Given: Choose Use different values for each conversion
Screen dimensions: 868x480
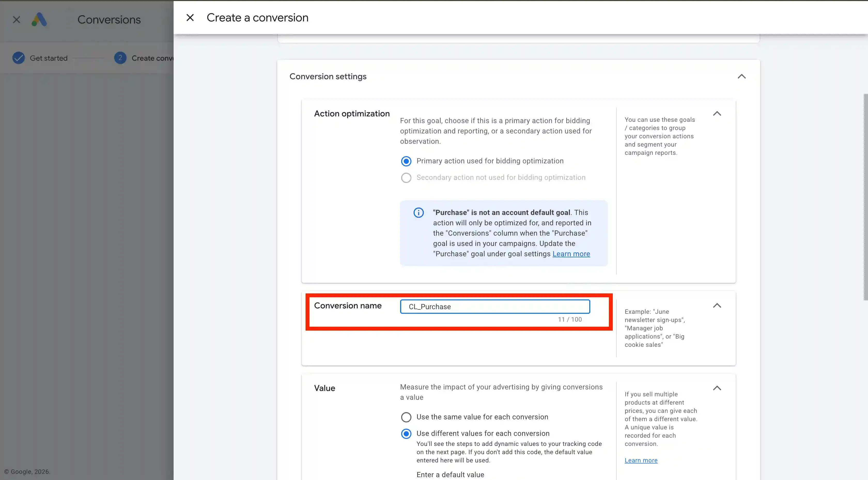Looking at the screenshot, I should (x=406, y=434).
